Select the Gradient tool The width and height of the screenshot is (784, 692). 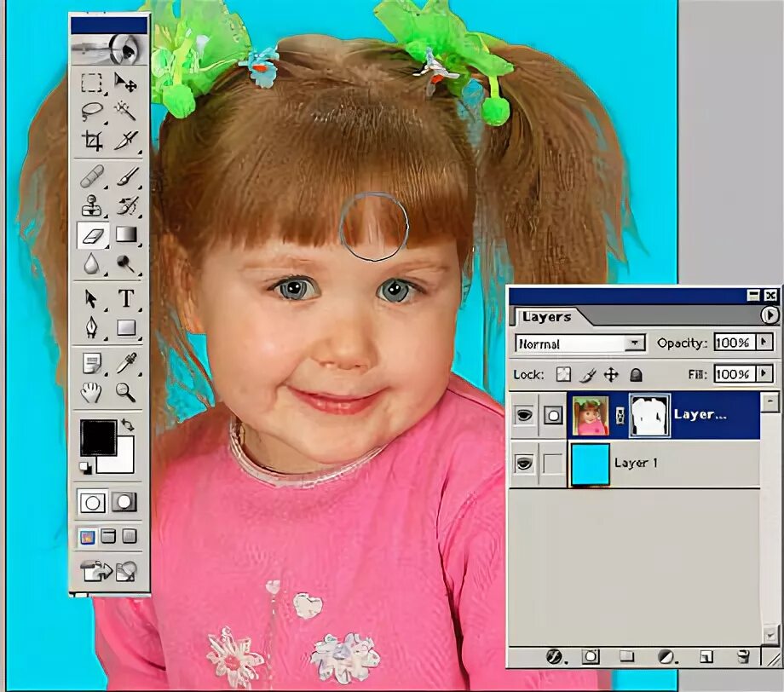point(125,234)
